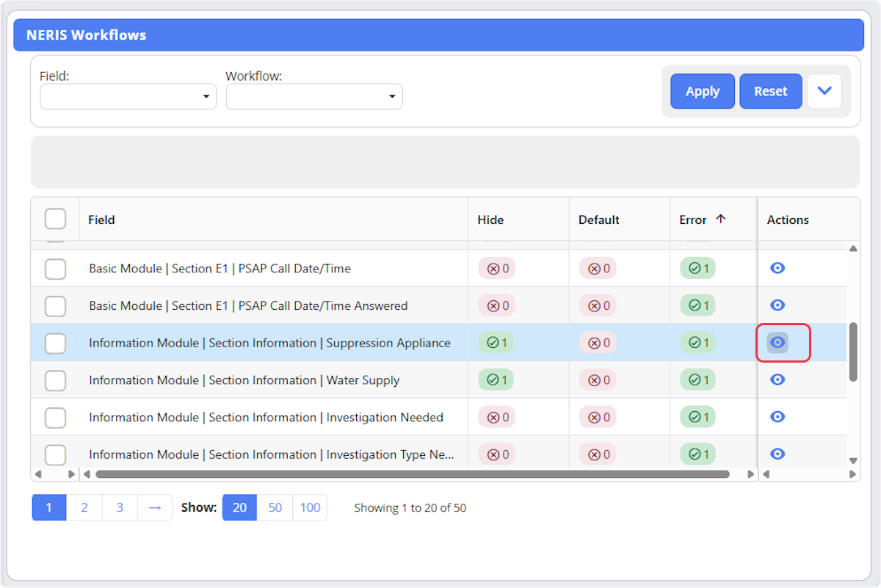Click the vertical scrollbar thumb of table

click(853, 352)
